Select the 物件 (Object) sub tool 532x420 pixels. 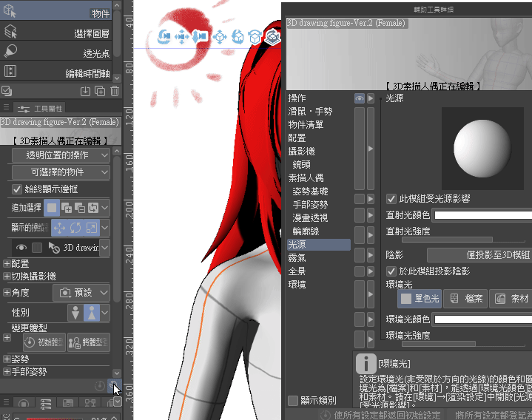(x=55, y=10)
